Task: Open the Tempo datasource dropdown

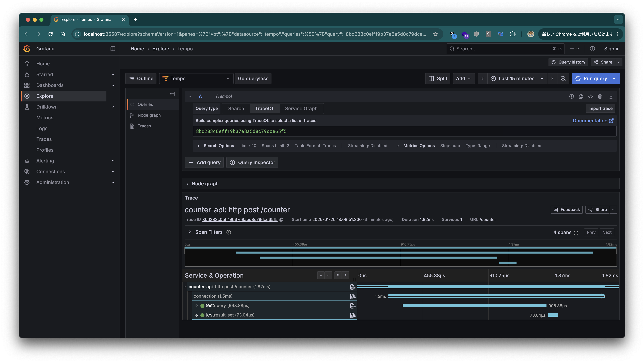Action: (x=196, y=79)
